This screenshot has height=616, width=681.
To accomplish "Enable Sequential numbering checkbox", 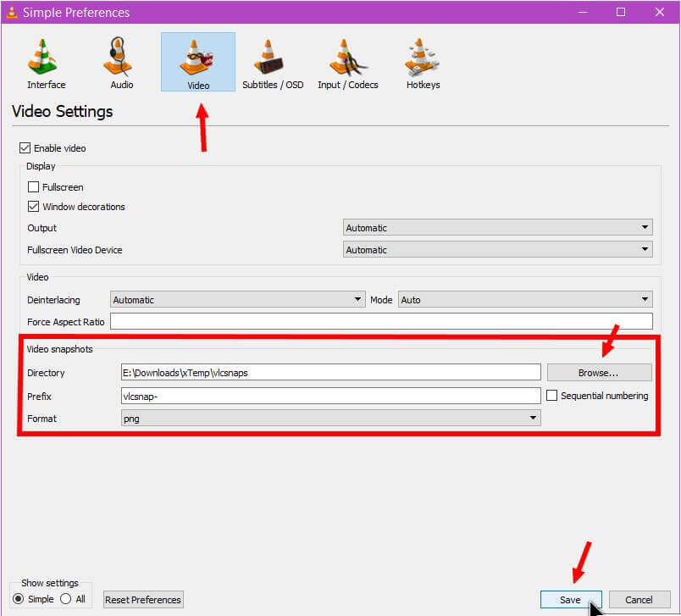I will coord(551,396).
